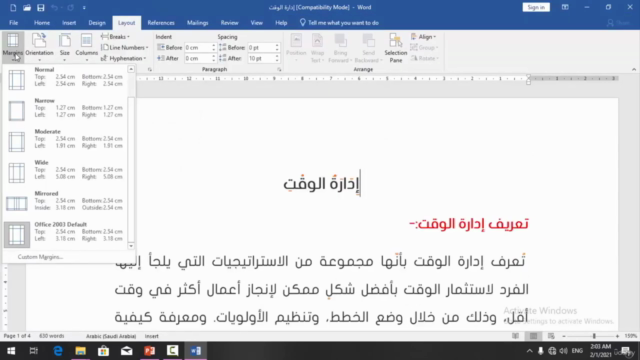Switch to Print Layout view

533,336
